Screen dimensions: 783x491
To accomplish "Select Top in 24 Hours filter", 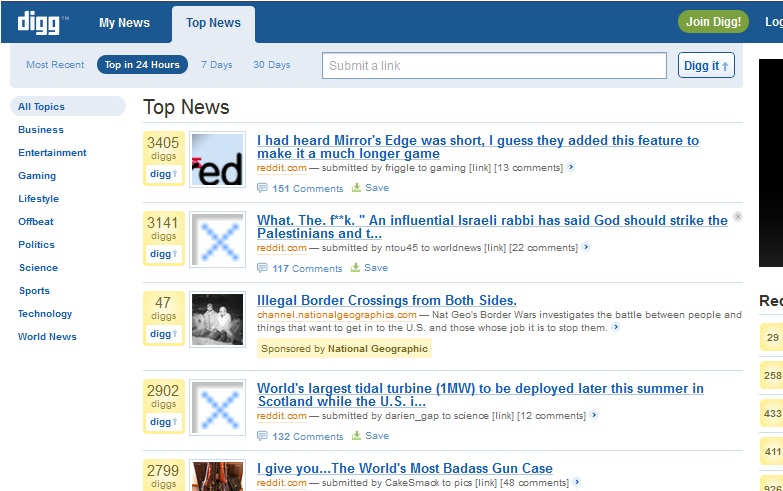I will pyautogui.click(x=142, y=65).
